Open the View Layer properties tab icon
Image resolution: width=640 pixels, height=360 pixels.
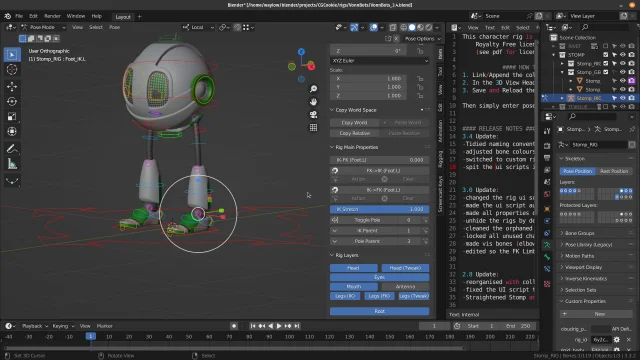547,170
